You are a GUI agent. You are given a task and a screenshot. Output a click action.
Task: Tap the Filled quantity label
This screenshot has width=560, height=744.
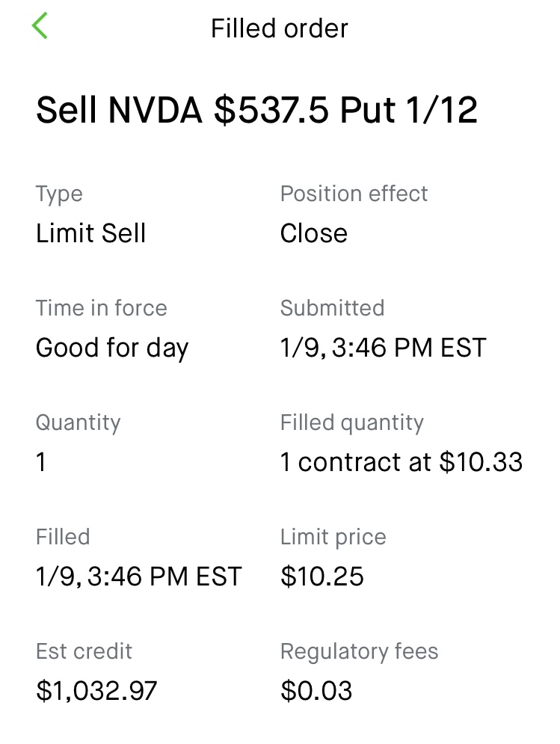pos(352,422)
